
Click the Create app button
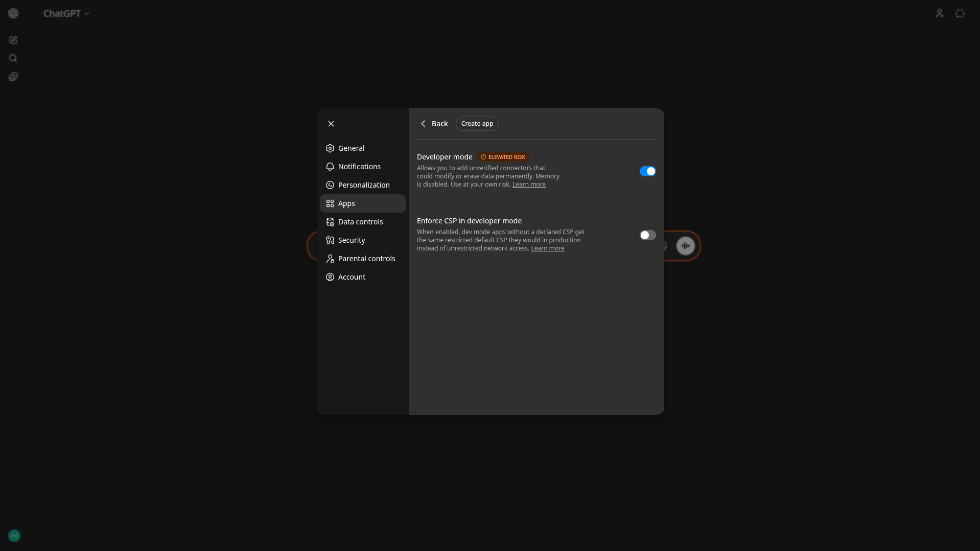476,123
